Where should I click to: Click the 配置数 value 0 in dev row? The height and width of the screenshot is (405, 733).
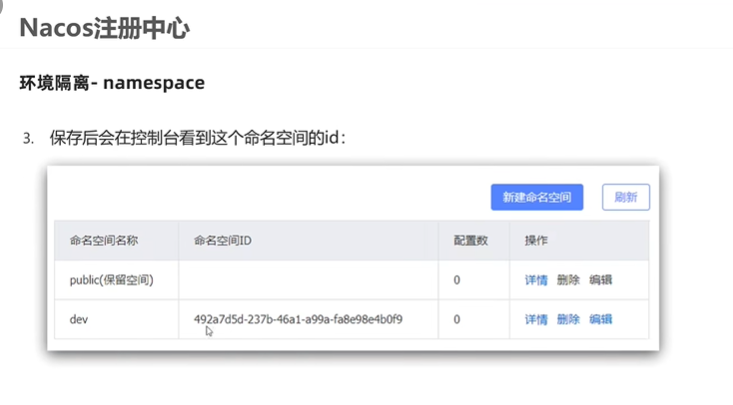[457, 319]
